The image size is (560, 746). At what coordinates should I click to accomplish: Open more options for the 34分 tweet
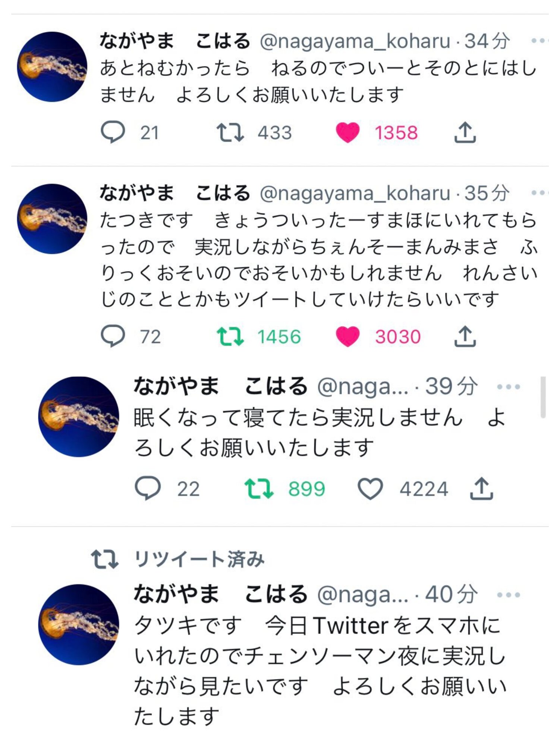539,41
